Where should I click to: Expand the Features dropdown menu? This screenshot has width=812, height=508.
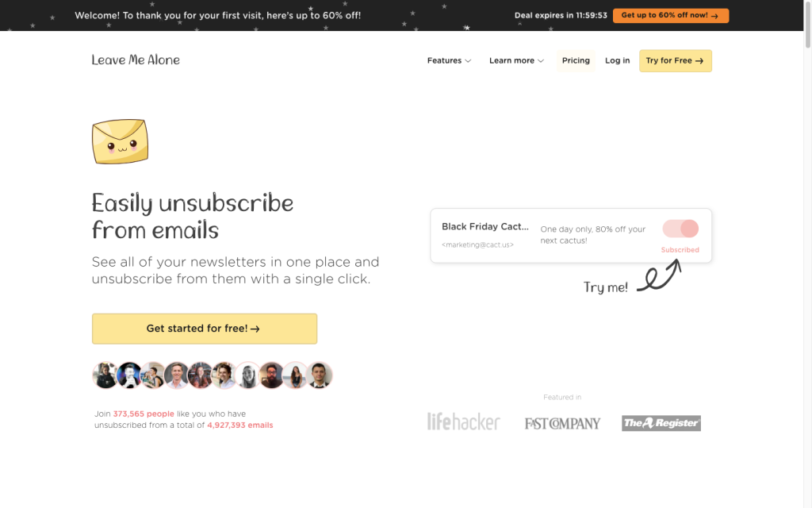click(x=449, y=61)
